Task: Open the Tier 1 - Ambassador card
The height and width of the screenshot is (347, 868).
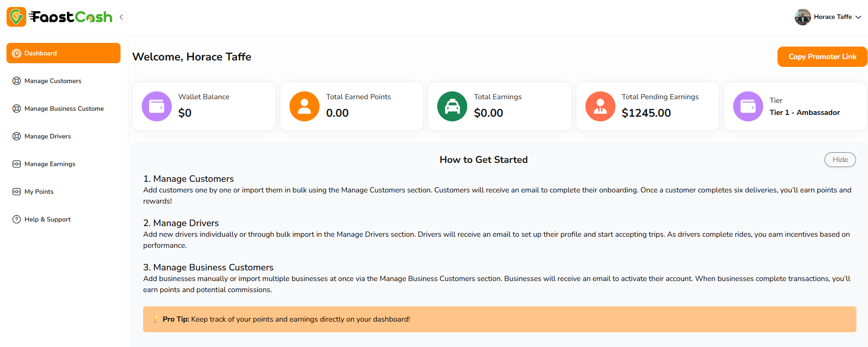Action: coord(804,107)
